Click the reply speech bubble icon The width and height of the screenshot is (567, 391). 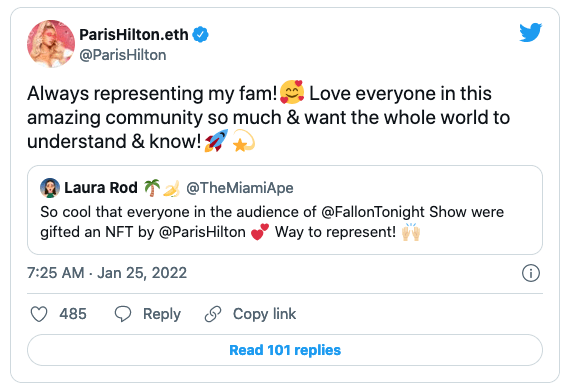click(123, 314)
